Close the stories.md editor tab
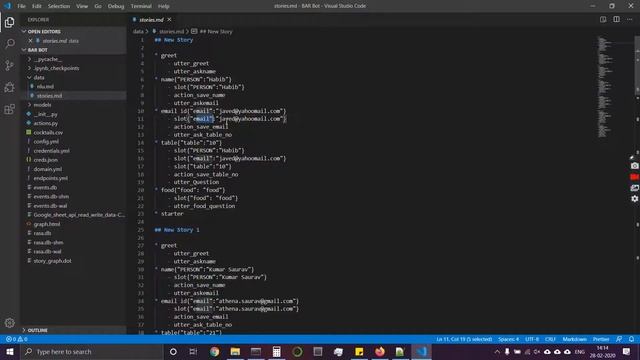640x360 pixels. pos(169,19)
